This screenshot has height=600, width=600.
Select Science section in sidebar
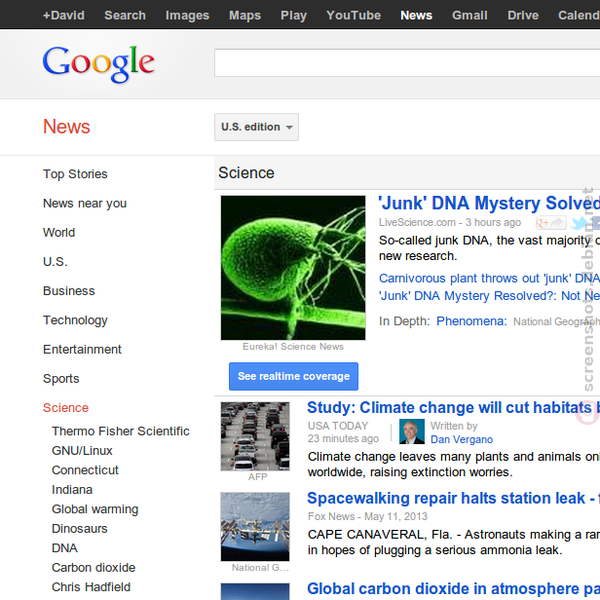[x=65, y=408]
